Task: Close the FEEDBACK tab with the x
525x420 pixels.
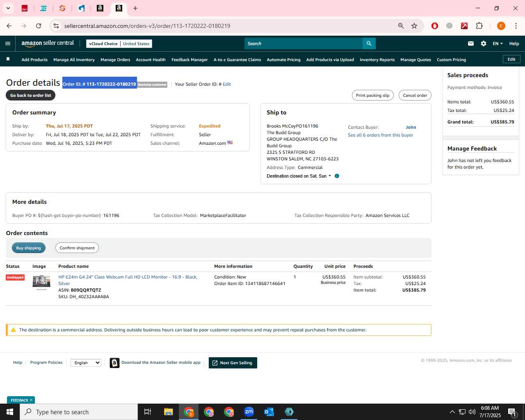Action: [x=31, y=400]
